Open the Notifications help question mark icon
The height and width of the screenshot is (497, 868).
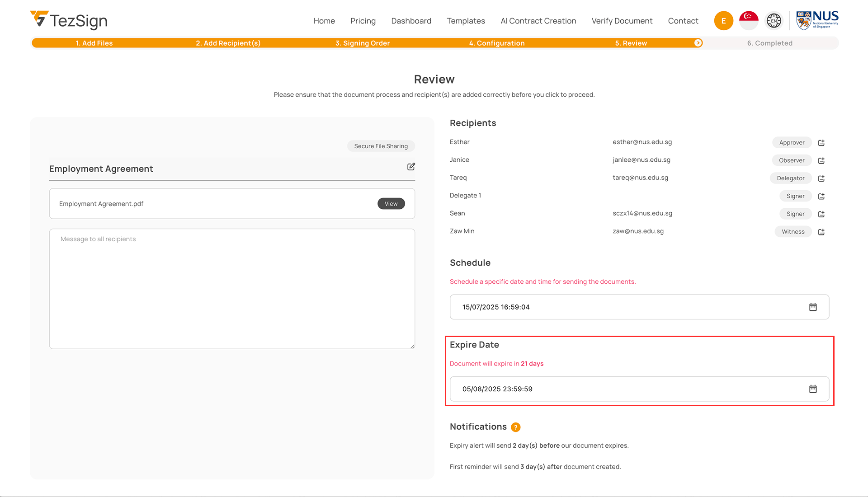[x=515, y=427]
